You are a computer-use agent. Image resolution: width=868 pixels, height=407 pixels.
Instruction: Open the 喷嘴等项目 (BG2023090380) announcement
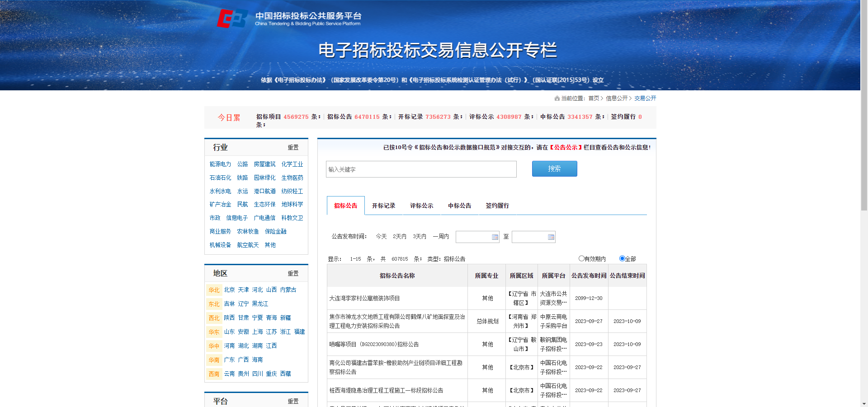374,344
